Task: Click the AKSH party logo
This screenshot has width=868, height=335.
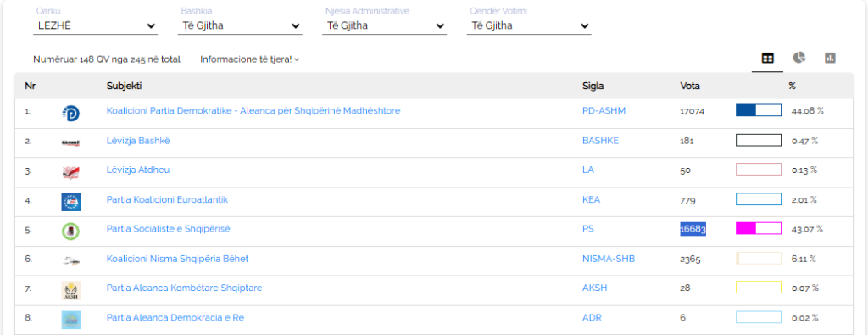Action: 71,291
